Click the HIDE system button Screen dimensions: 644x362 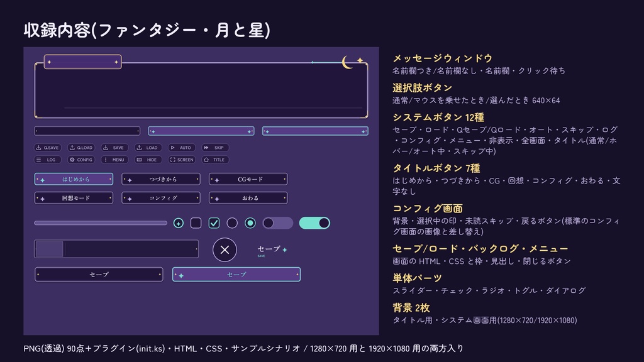pos(148,160)
